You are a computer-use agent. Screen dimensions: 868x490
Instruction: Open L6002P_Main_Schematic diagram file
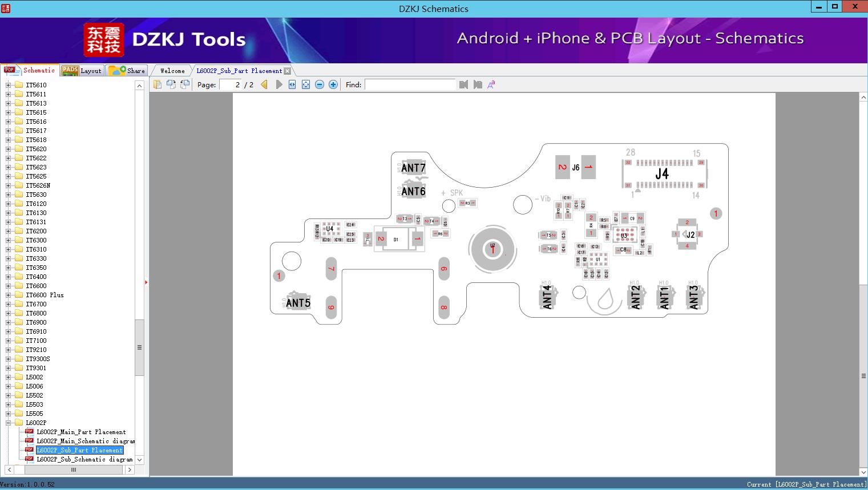point(86,441)
